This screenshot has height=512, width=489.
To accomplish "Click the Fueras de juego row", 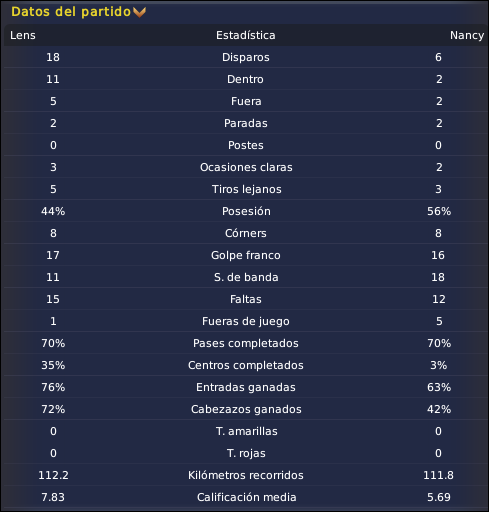I will (246, 321).
